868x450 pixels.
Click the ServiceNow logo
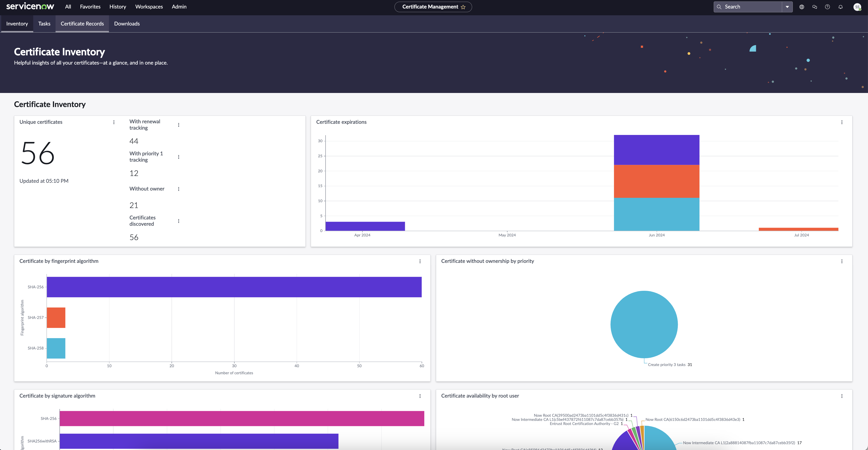30,6
